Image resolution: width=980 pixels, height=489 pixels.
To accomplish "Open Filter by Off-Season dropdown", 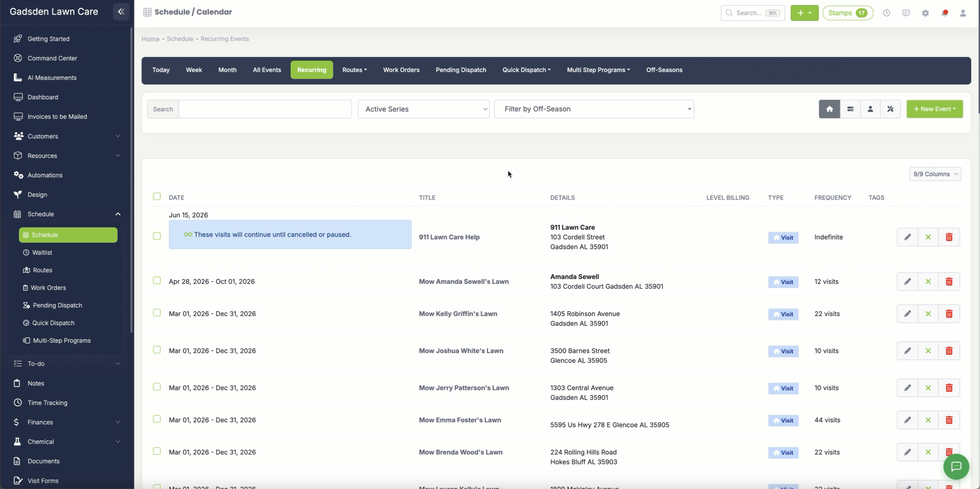I will pos(594,109).
